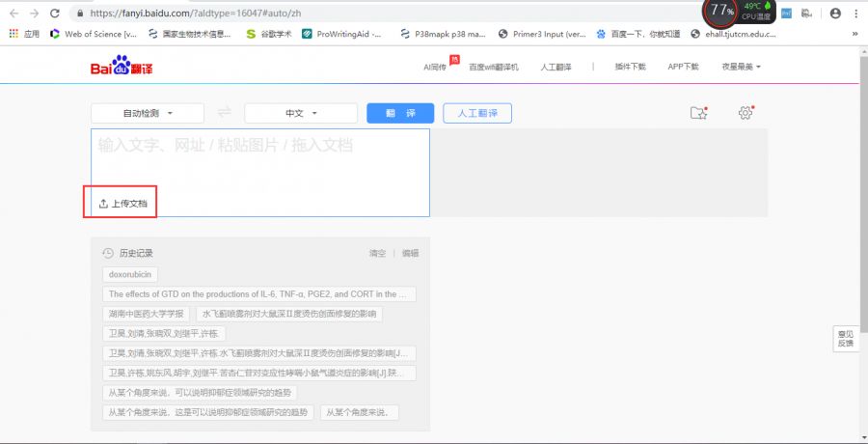Select the short history item 从某个角度来说,

[x=360, y=412]
